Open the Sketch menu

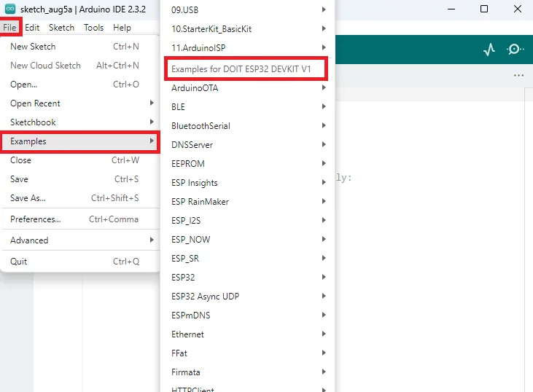[x=61, y=28]
